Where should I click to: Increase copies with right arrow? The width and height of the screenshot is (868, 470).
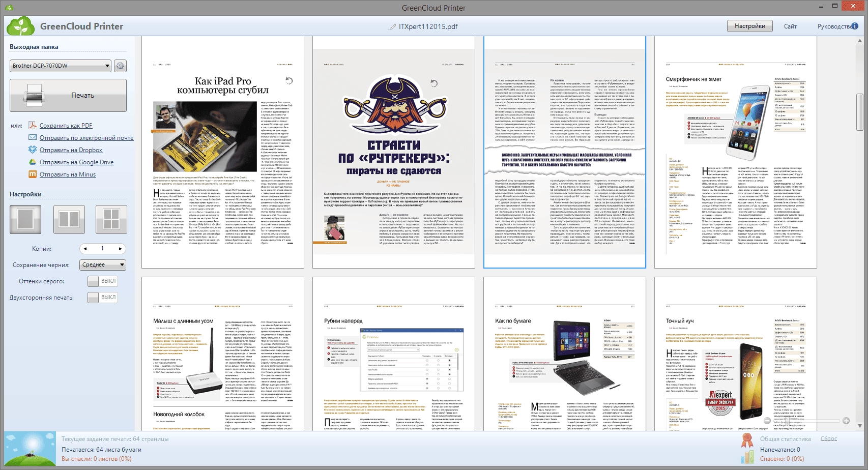pos(120,249)
